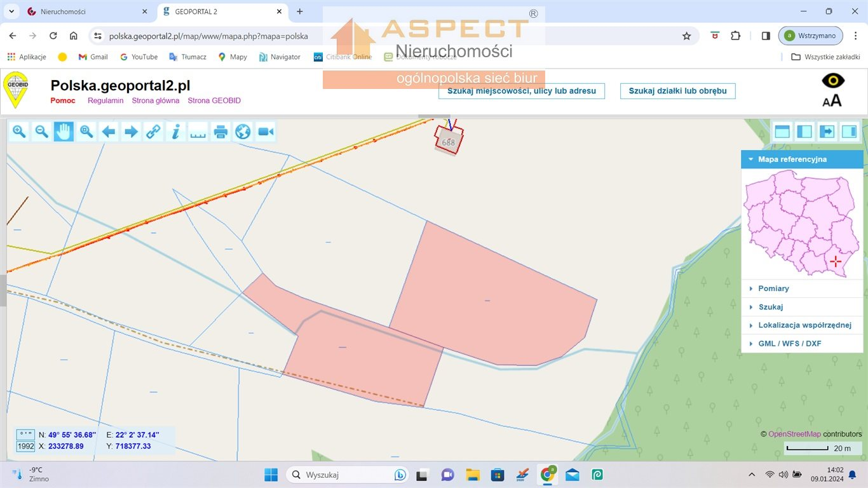Open the Strona GEOBID link

coord(214,100)
